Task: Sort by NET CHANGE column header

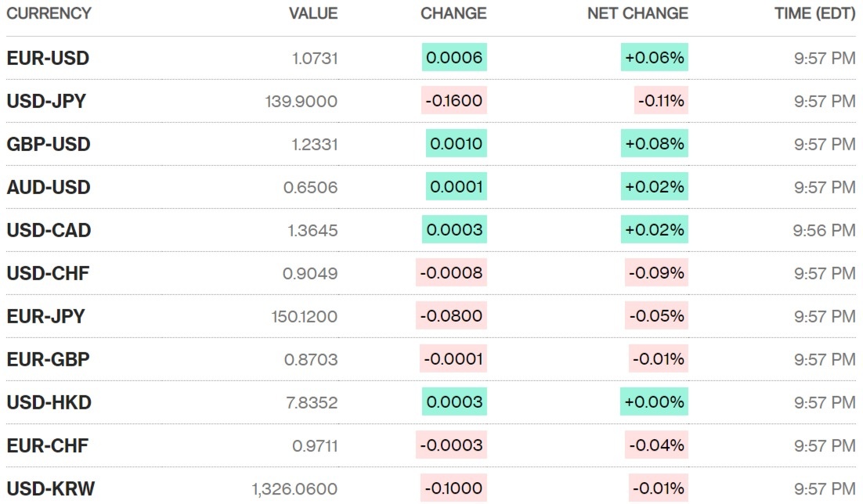Action: click(637, 13)
